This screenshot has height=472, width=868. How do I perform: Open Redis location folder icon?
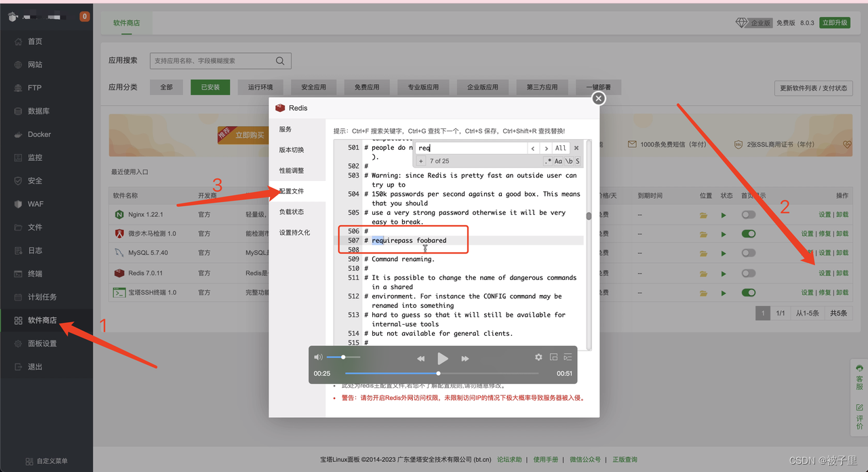point(704,273)
